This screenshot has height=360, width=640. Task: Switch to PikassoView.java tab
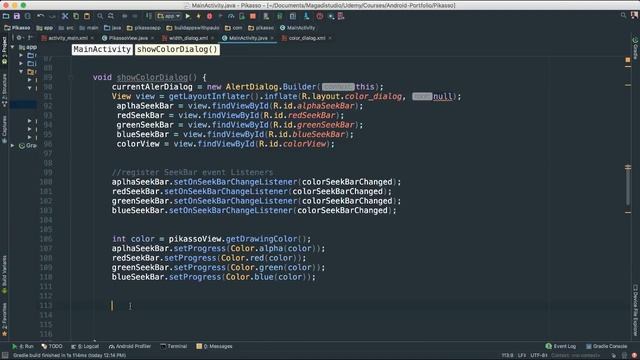coord(128,38)
